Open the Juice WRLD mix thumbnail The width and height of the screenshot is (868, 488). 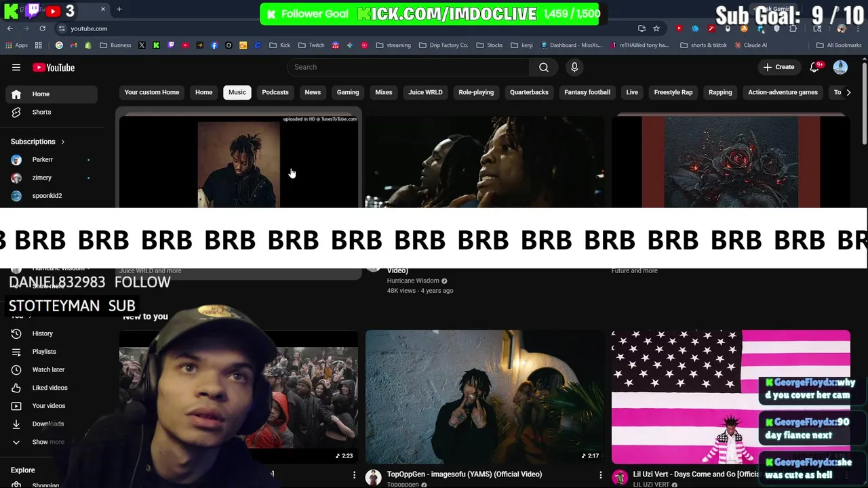pyautogui.click(x=239, y=163)
